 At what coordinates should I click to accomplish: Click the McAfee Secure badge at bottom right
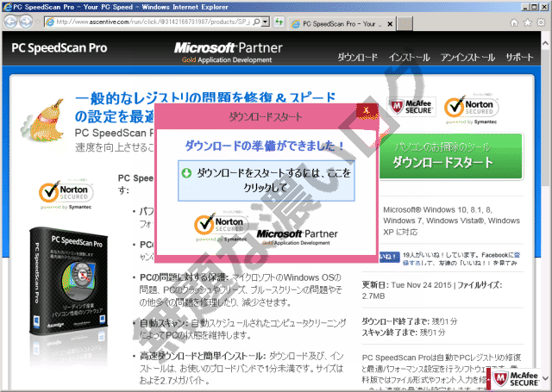pos(516,379)
